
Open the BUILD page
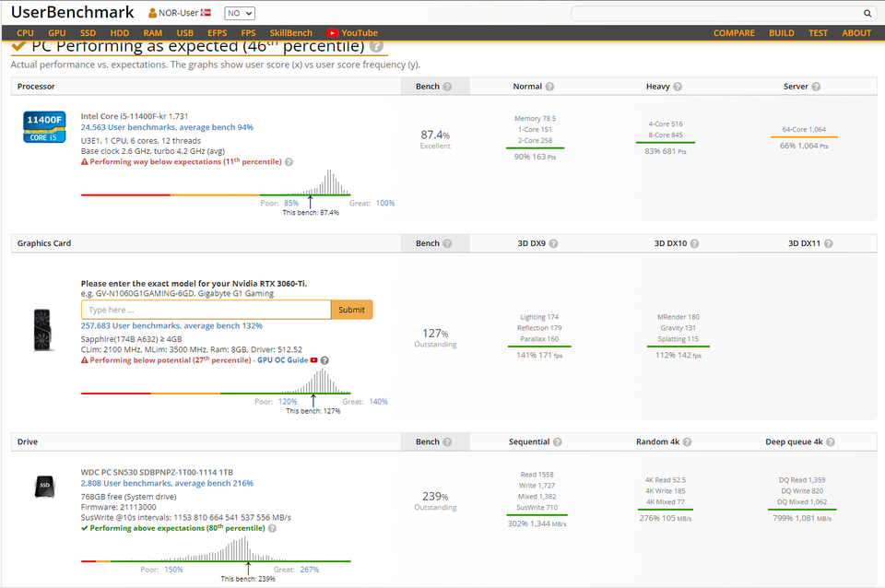781,33
